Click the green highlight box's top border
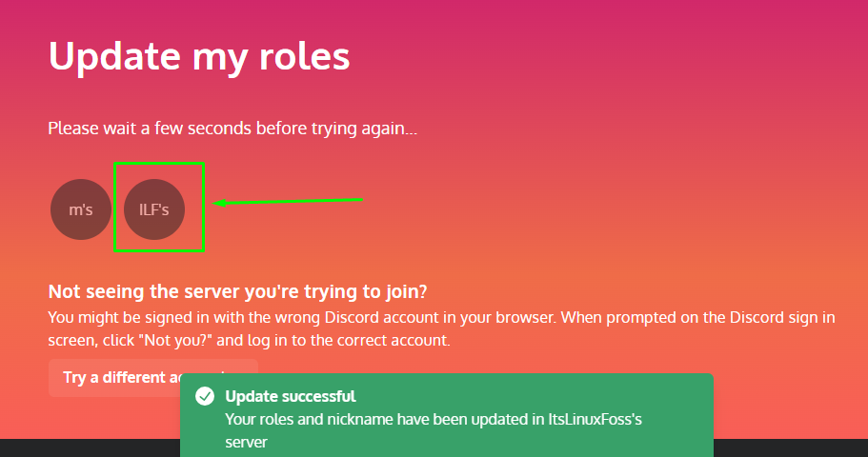The height and width of the screenshot is (457, 868). click(x=159, y=163)
